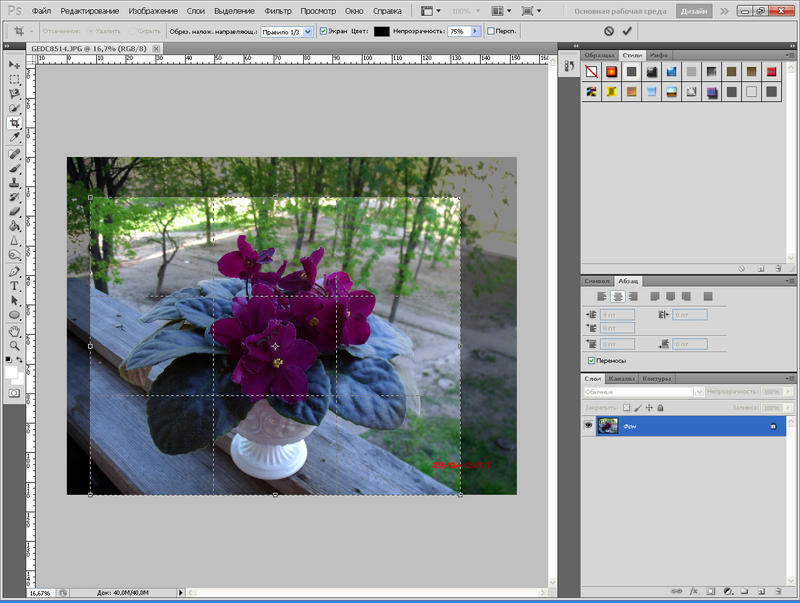Open the Фильтр menu
The image size is (800, 603).
(277, 11)
